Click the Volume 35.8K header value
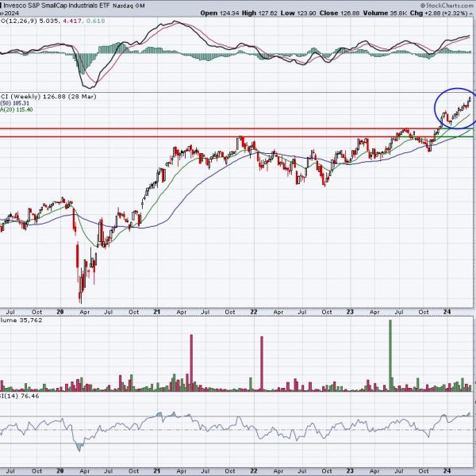The height and width of the screenshot is (476, 476). click(x=384, y=13)
